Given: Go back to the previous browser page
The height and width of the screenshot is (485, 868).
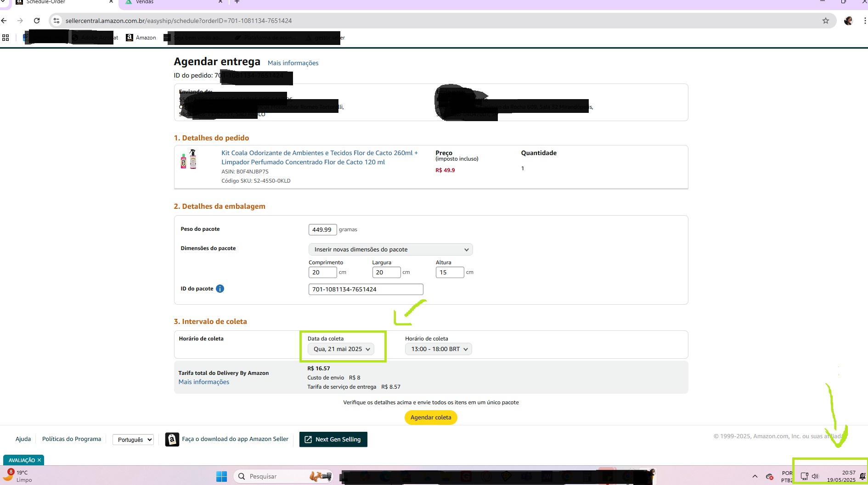Looking at the screenshot, I should tap(4, 21).
